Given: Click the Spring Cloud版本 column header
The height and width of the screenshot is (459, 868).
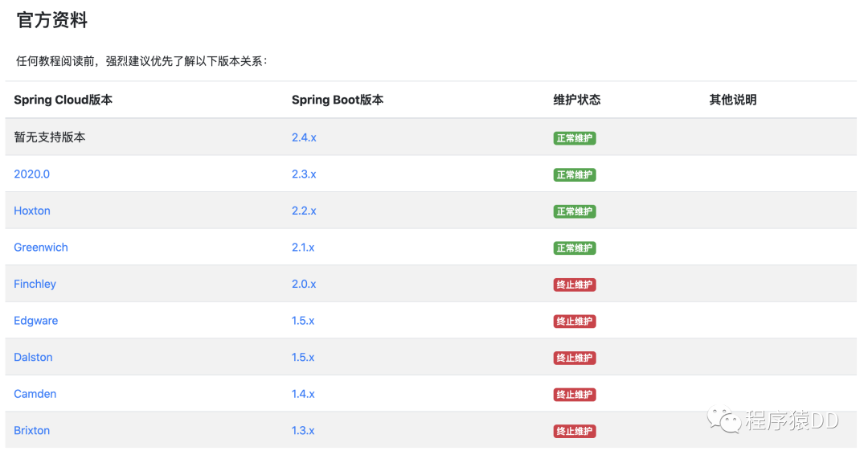Looking at the screenshot, I should coord(63,100).
